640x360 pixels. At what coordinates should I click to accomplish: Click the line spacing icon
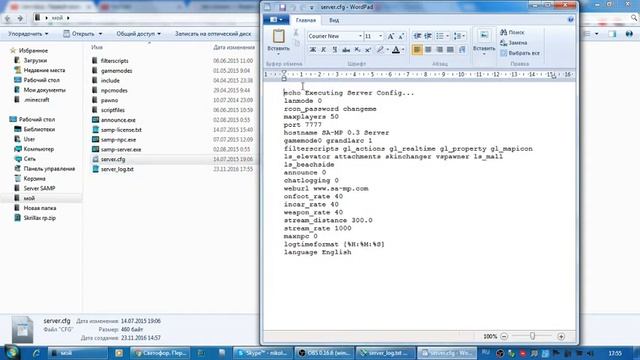point(457,36)
